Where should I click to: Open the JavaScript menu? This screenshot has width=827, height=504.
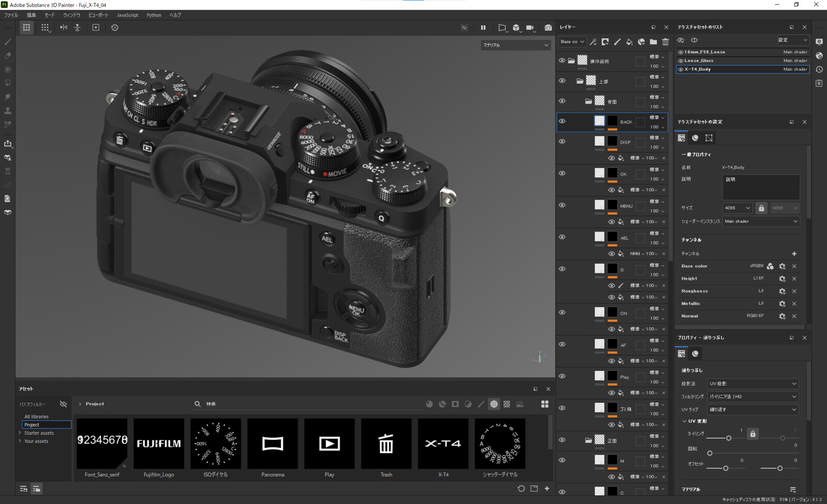tap(128, 15)
